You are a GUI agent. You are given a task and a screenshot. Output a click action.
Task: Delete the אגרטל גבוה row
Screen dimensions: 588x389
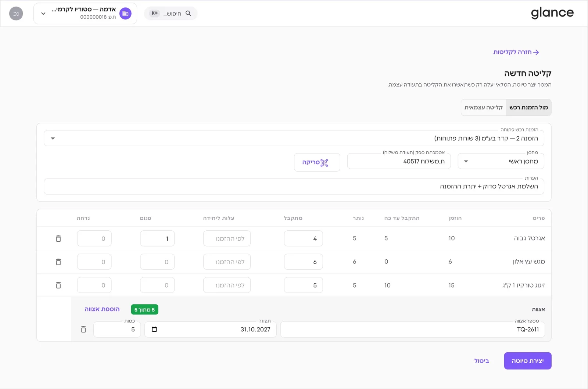point(58,238)
